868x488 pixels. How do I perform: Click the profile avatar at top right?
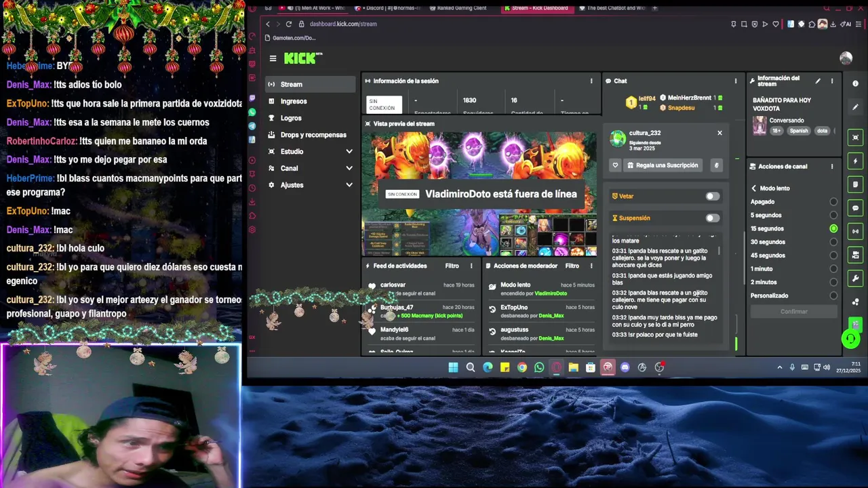point(846,58)
